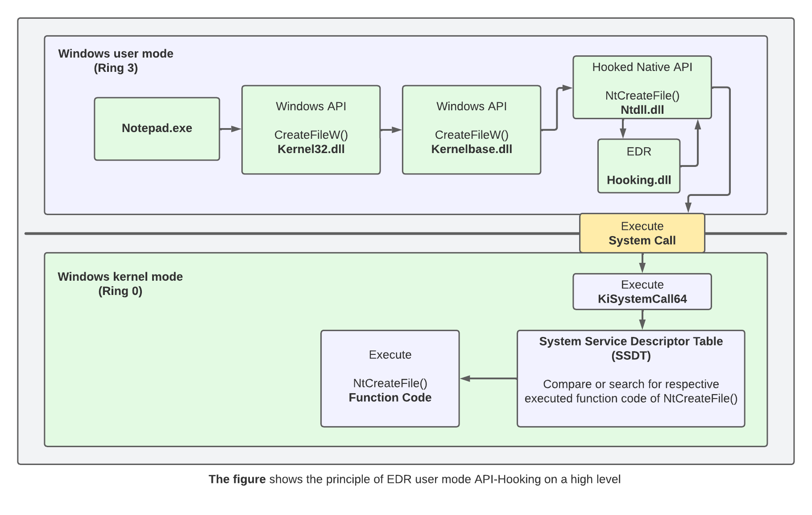Click the Hooked Native API Ntdll.dll box

pyautogui.click(x=642, y=87)
